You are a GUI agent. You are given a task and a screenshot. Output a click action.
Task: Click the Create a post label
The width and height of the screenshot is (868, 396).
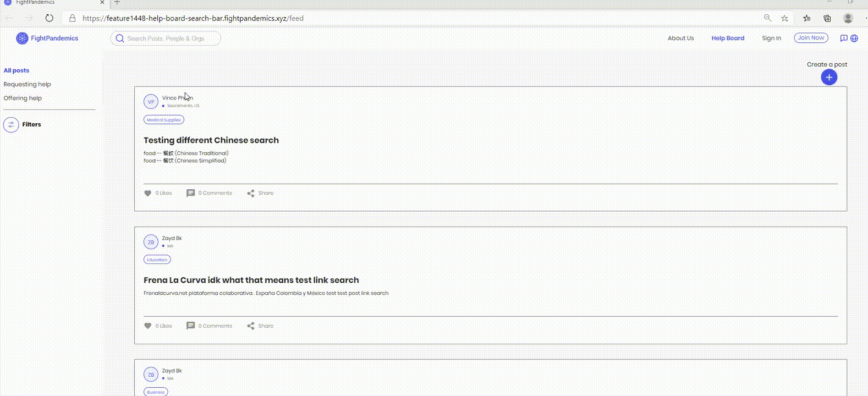pyautogui.click(x=827, y=64)
